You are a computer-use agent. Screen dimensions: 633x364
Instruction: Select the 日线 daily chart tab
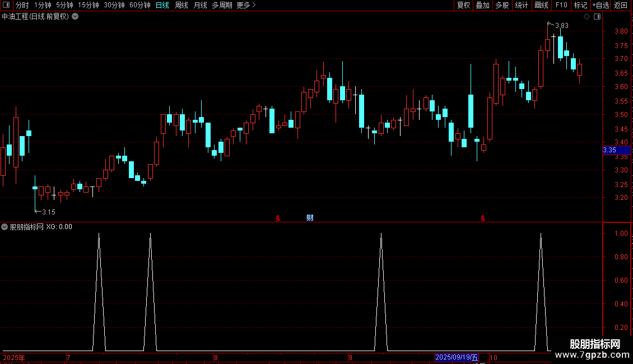[162, 5]
